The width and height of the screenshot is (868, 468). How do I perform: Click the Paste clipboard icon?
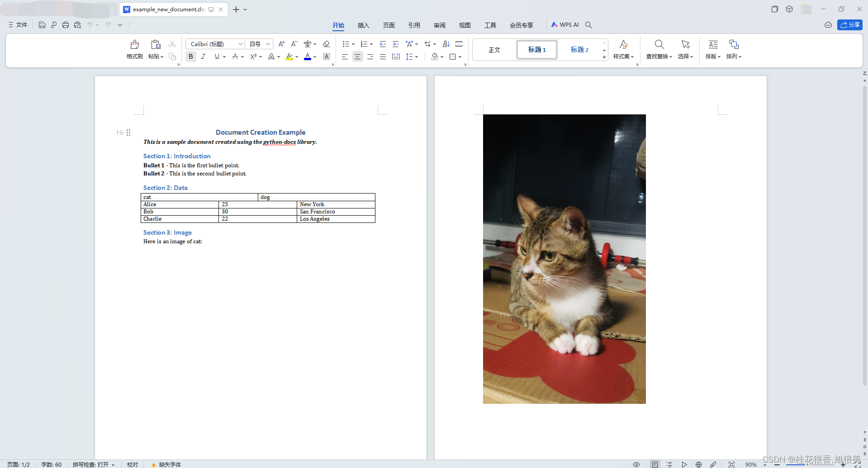(x=156, y=44)
